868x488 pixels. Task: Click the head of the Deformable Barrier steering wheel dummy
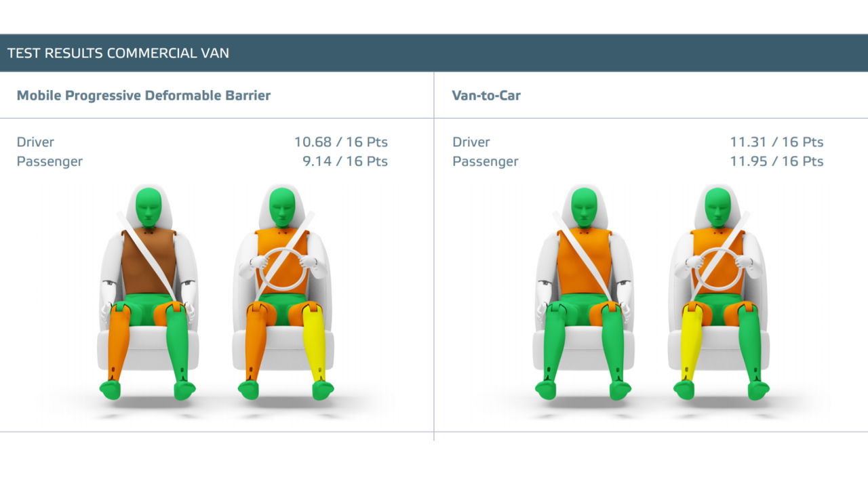click(282, 205)
